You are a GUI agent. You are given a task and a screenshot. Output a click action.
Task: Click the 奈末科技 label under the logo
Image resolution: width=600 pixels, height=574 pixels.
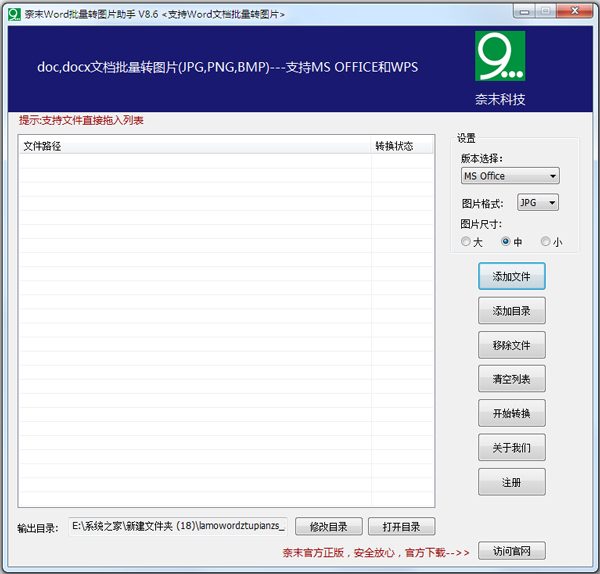[500, 99]
